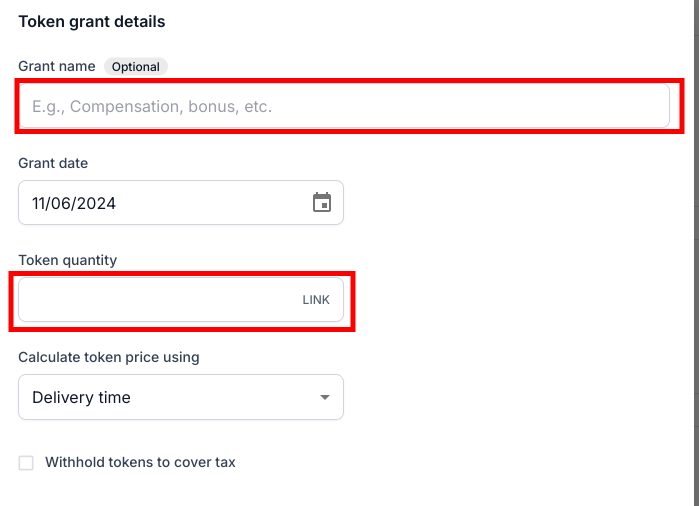Open the calendar picker icon
The width and height of the screenshot is (699, 506).
[x=322, y=202]
